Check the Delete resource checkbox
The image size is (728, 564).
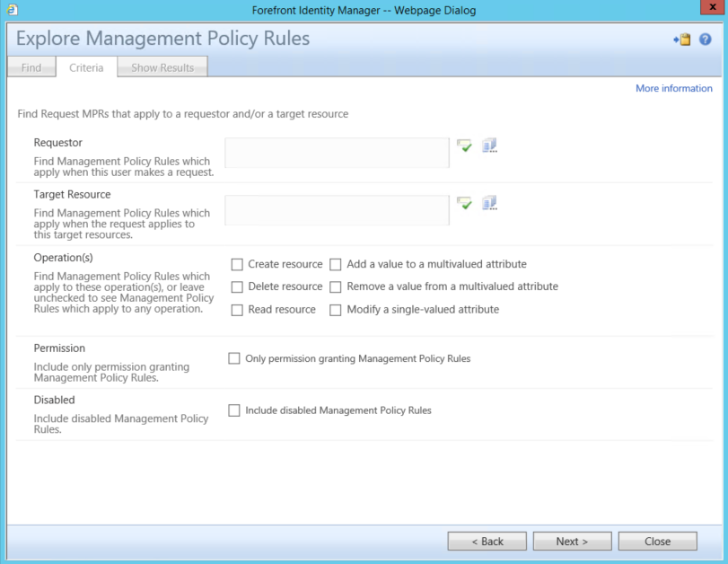tap(237, 287)
